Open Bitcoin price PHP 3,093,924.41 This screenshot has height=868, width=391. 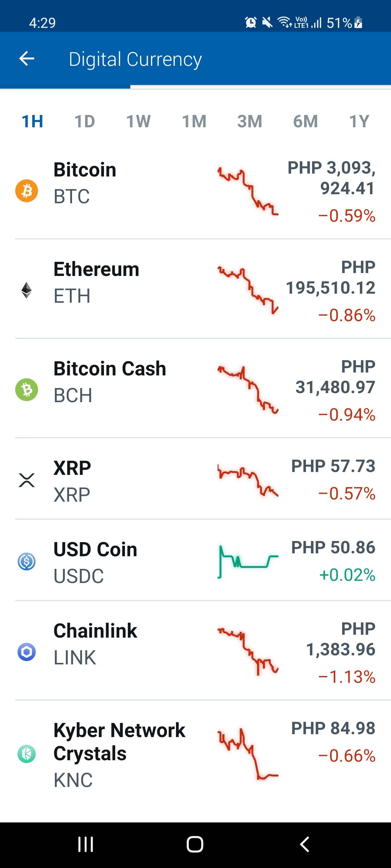pyautogui.click(x=332, y=178)
